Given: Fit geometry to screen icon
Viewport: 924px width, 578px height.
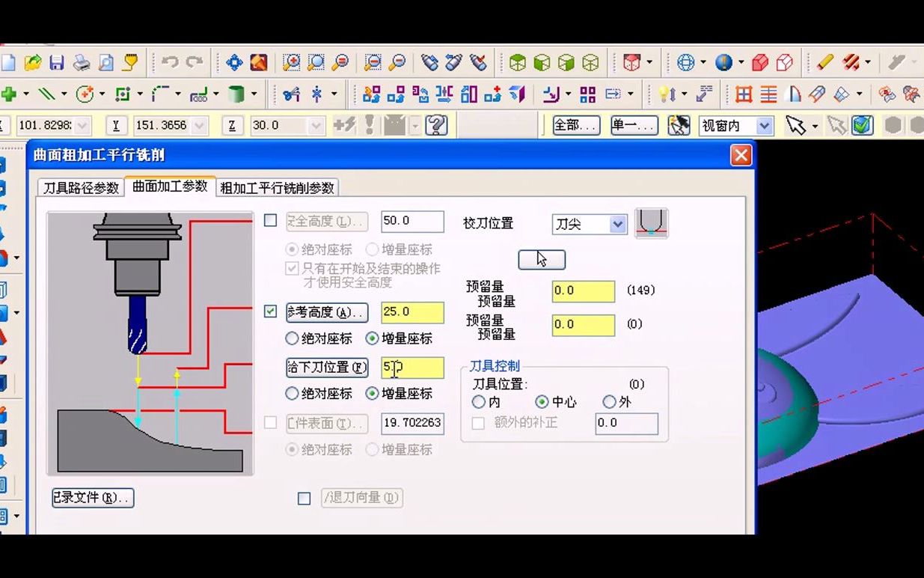Looking at the screenshot, I should point(259,63).
